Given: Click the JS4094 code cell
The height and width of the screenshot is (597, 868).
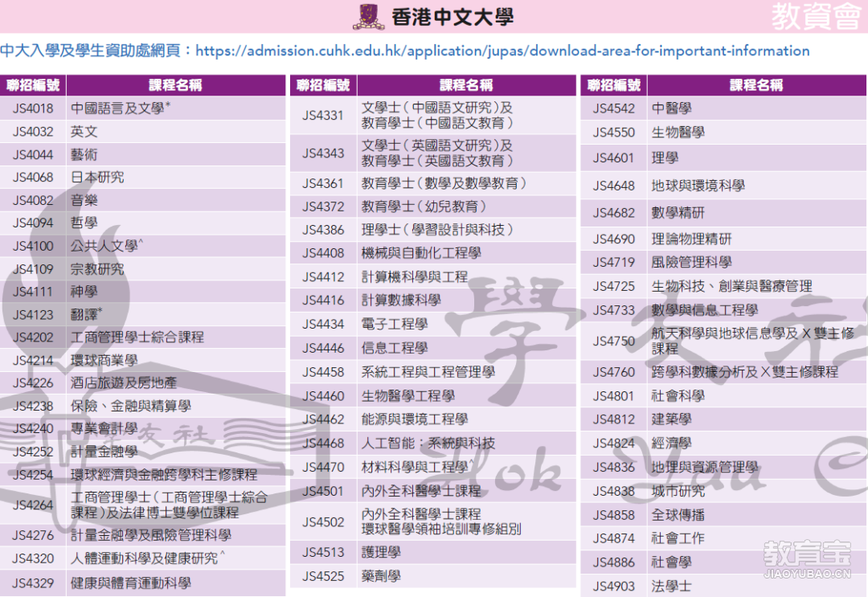Looking at the screenshot, I should [x=33, y=223].
